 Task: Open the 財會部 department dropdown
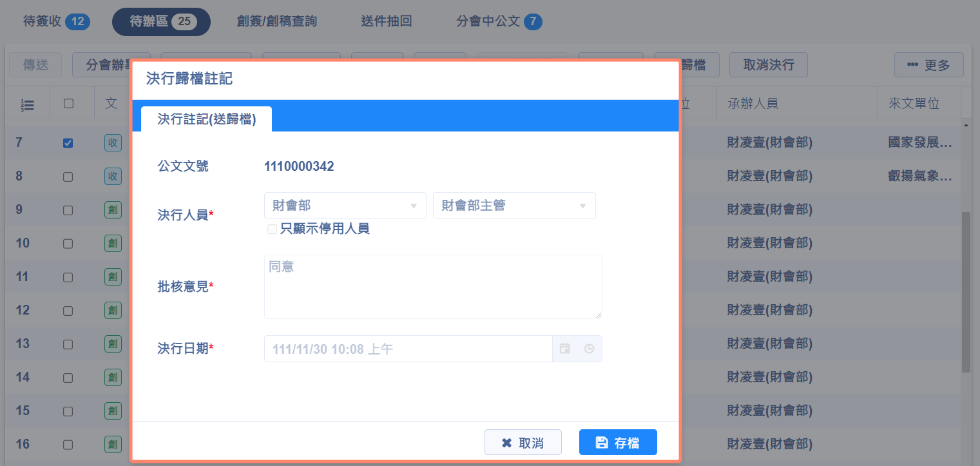(x=345, y=206)
